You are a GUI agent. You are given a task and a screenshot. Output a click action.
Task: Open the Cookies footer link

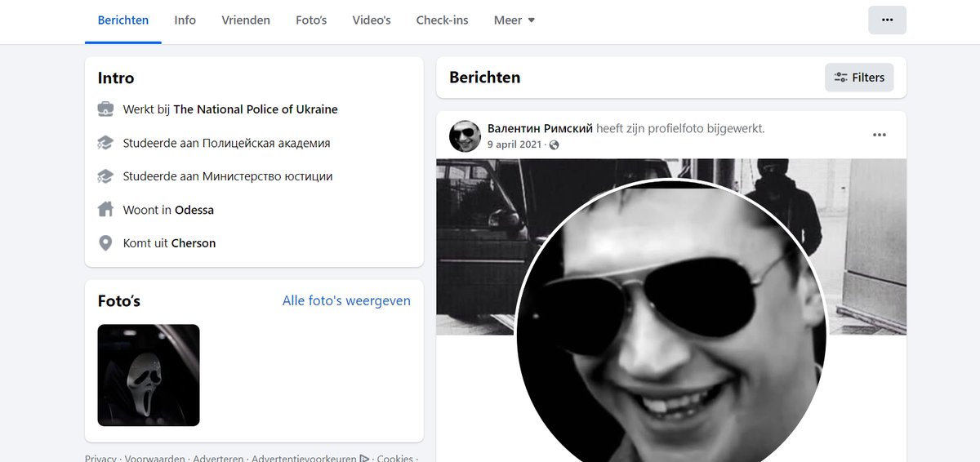pyautogui.click(x=394, y=460)
